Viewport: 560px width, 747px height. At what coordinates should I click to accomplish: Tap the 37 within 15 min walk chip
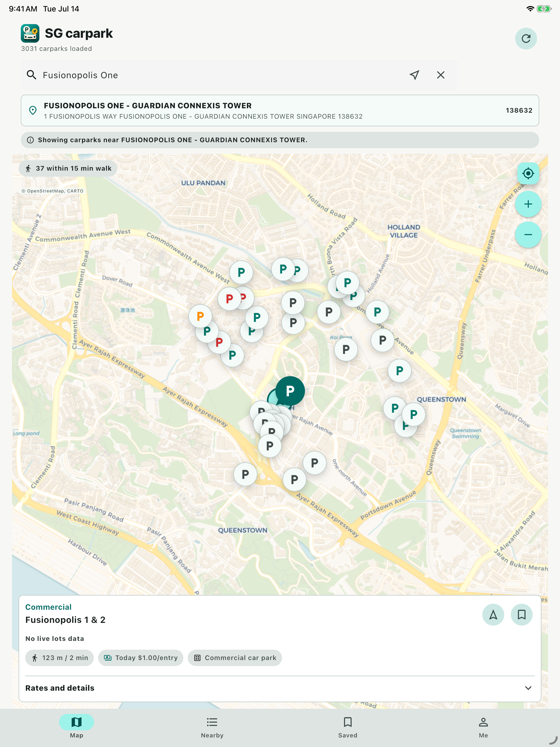68,168
